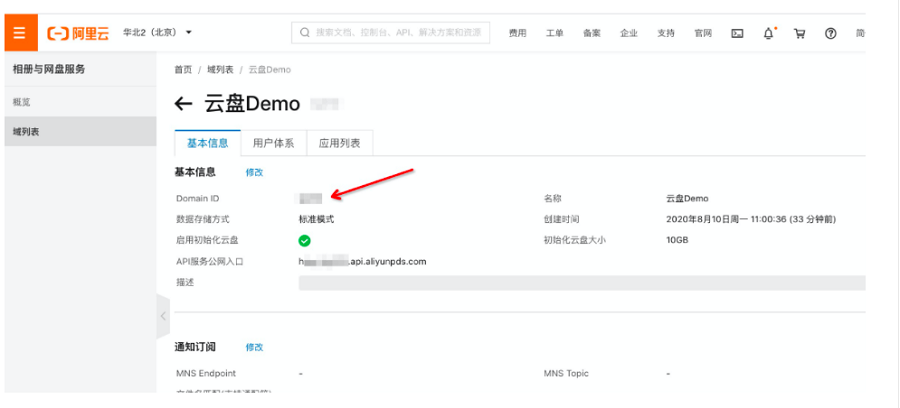Open the Cloud Shell terminal icon
Viewport: 900px width, 408px height.
[x=737, y=33]
